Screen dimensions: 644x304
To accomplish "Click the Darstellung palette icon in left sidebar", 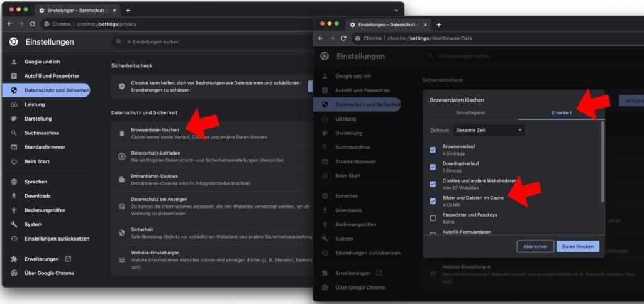I will pyautogui.click(x=14, y=119).
